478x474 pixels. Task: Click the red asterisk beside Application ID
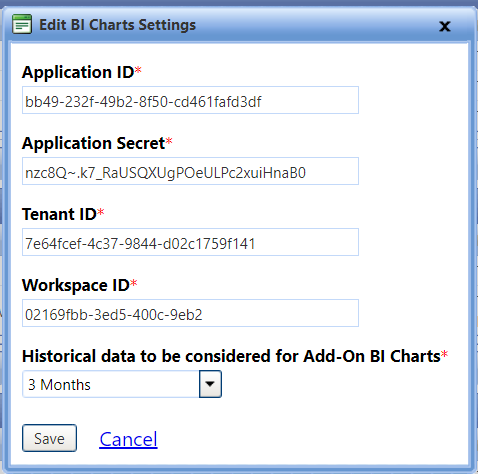138,70
